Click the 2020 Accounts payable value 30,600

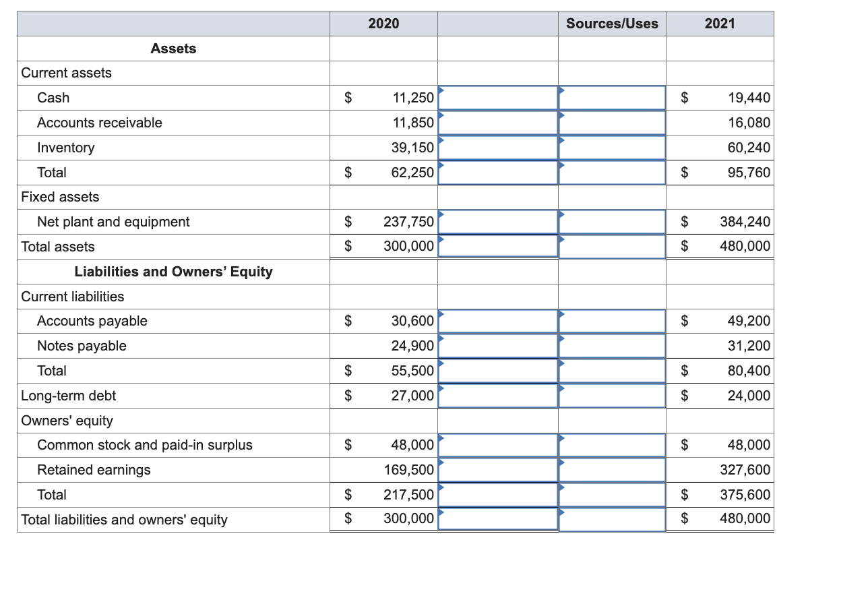pos(413,321)
